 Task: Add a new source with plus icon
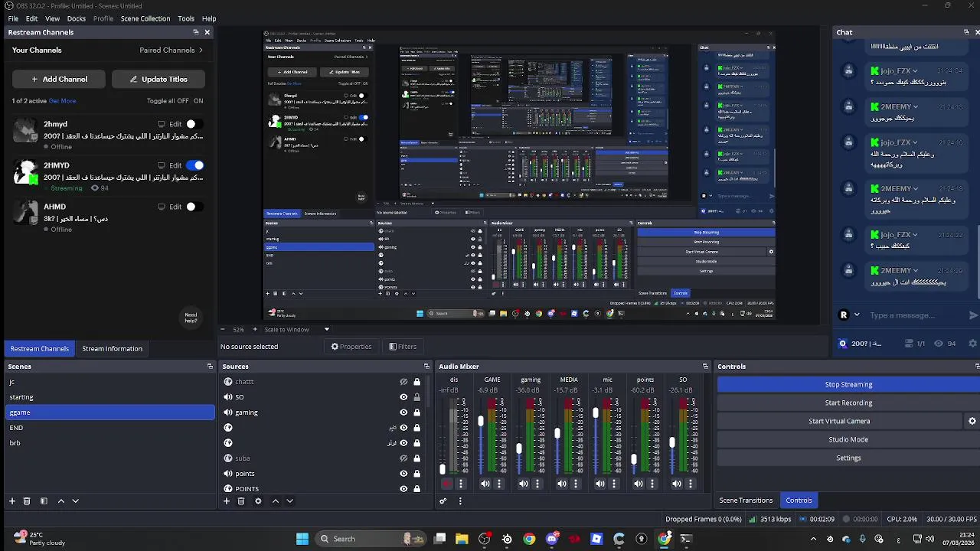(227, 501)
